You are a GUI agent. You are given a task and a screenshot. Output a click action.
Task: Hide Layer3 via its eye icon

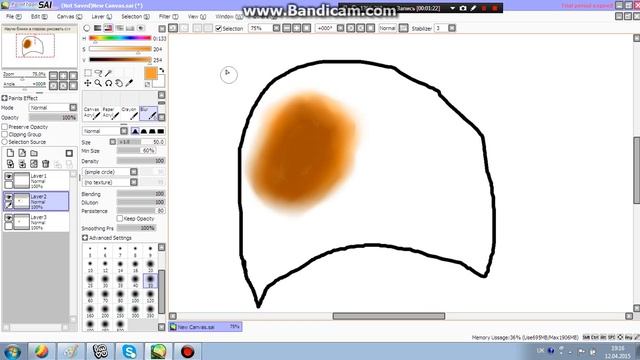pyautogui.click(x=8, y=218)
